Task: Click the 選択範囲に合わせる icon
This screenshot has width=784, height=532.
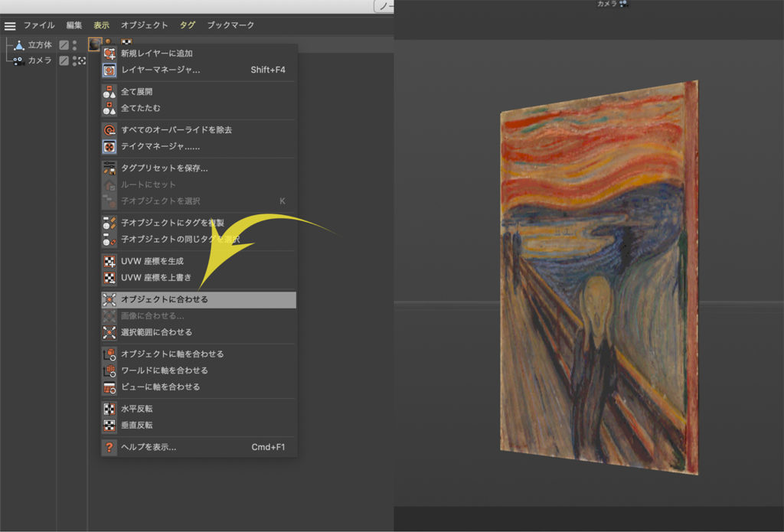Action: [x=109, y=332]
